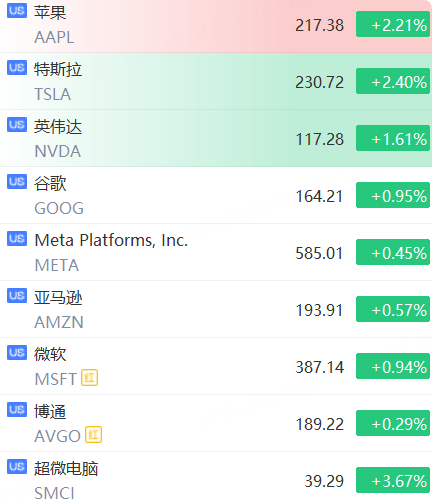Click the GOOG price 164.21

319,196
